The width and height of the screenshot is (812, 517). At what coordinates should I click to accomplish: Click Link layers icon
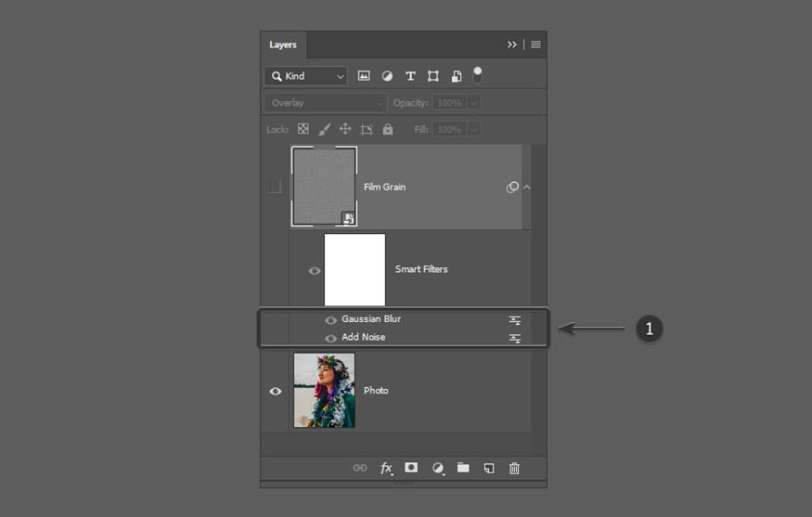360,468
